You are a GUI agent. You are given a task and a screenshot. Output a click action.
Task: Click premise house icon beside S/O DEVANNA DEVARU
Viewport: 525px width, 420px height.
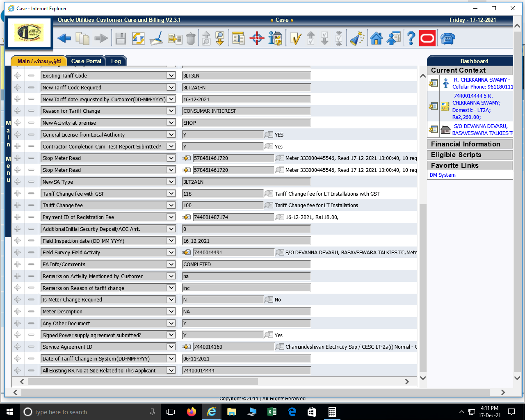[446, 130]
